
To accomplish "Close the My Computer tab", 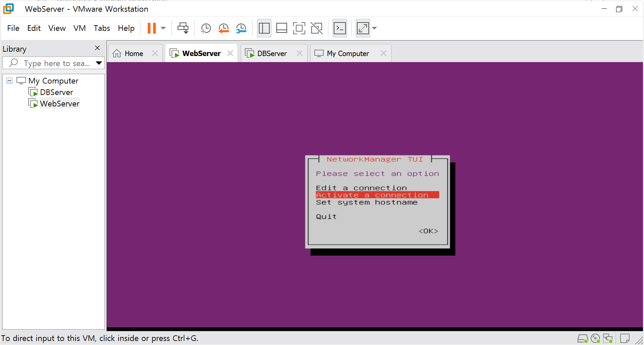I will coord(383,53).
